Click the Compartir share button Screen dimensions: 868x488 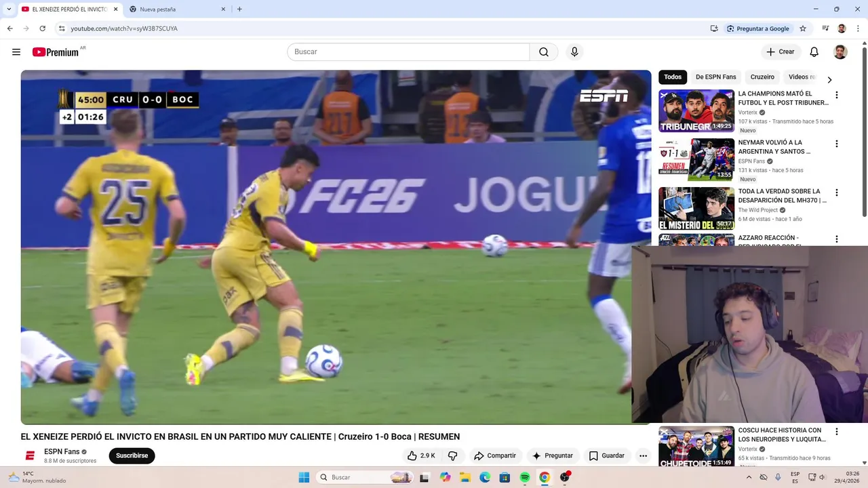[x=495, y=455]
